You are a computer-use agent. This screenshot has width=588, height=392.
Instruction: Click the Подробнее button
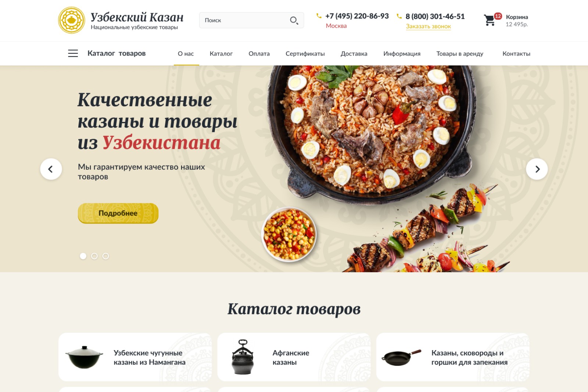tap(118, 213)
